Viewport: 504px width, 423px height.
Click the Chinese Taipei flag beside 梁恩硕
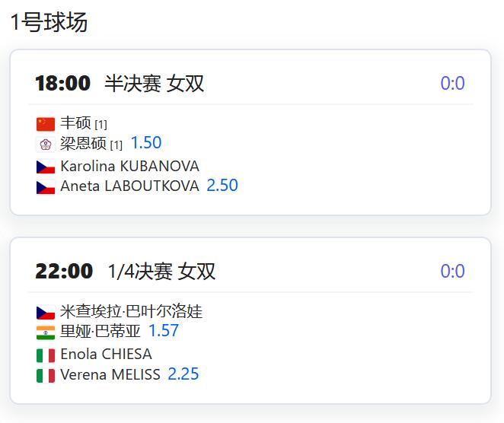pos(46,145)
